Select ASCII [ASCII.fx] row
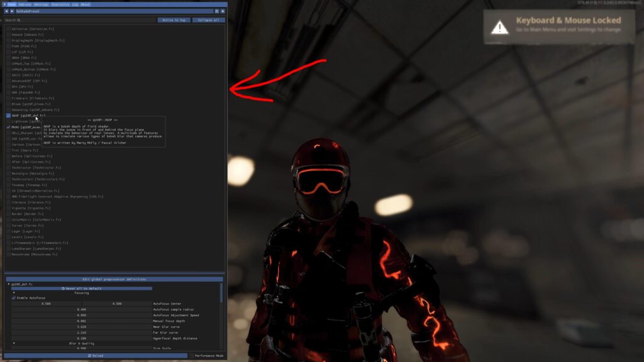Image resolution: width=644 pixels, height=362 pixels. pyautogui.click(x=26, y=75)
